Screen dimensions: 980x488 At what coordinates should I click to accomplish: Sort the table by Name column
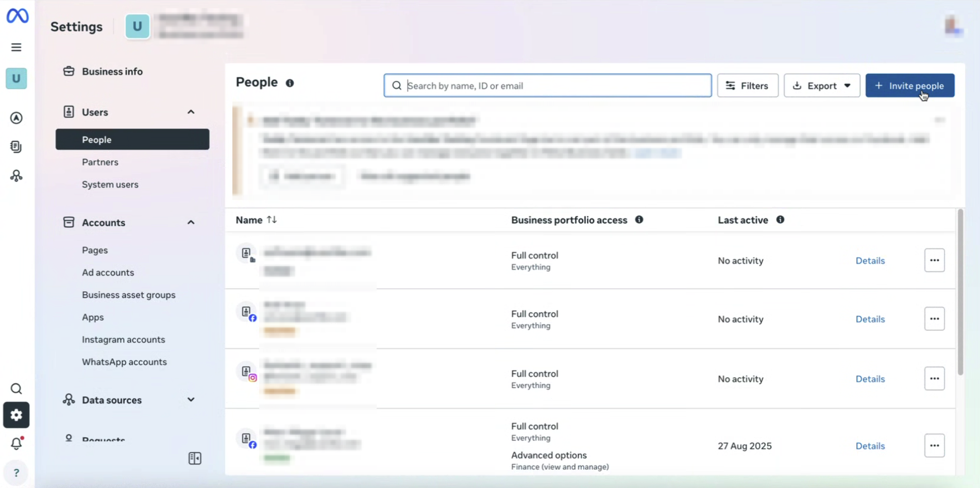click(x=272, y=220)
